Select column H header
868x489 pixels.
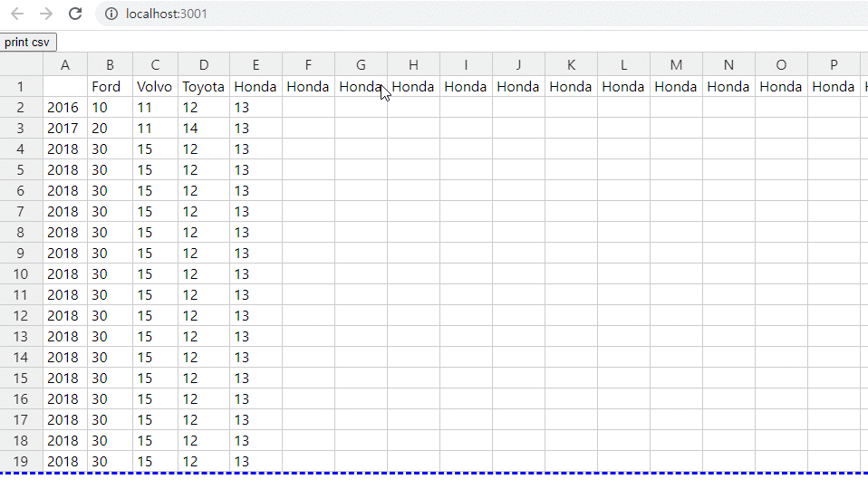413,64
